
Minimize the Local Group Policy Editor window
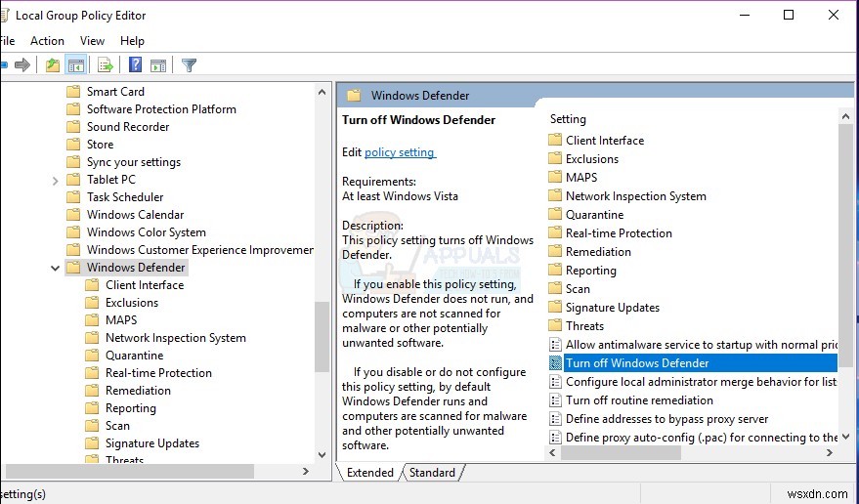coord(745,15)
